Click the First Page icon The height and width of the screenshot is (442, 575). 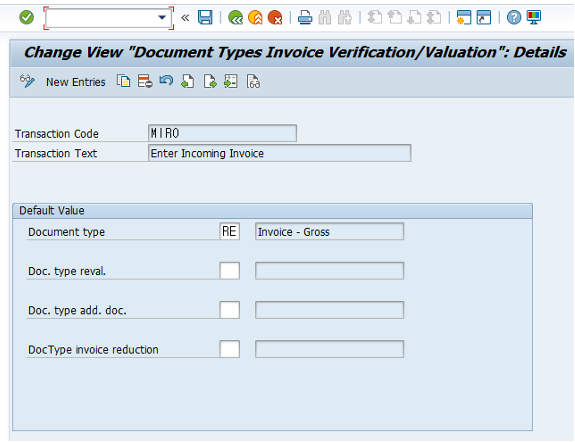(x=374, y=17)
